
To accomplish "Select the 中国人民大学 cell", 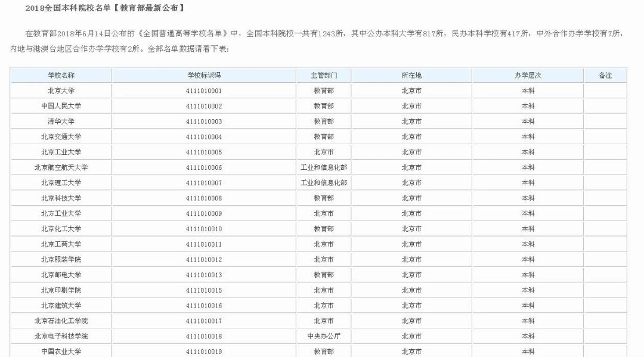I will tap(61, 106).
